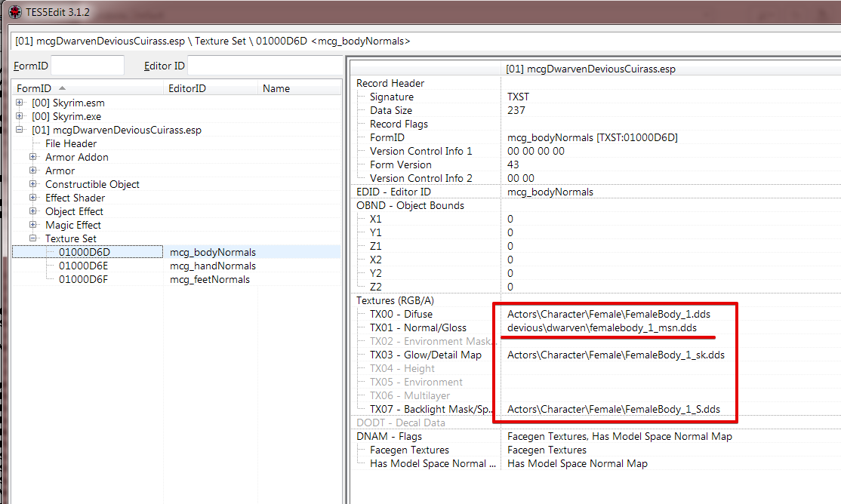Sort by the FormID column header
The image size is (841, 504).
(88, 88)
